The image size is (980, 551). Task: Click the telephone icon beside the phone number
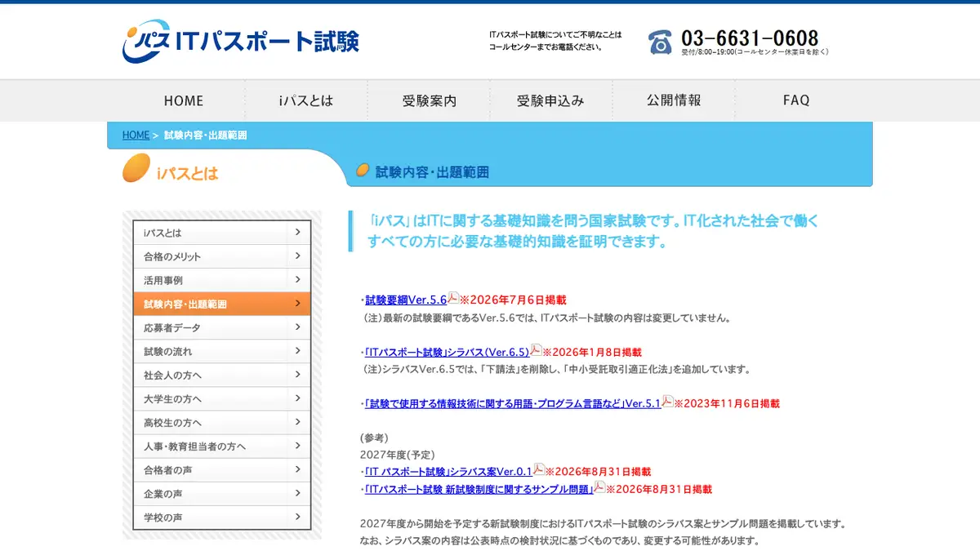coord(660,42)
